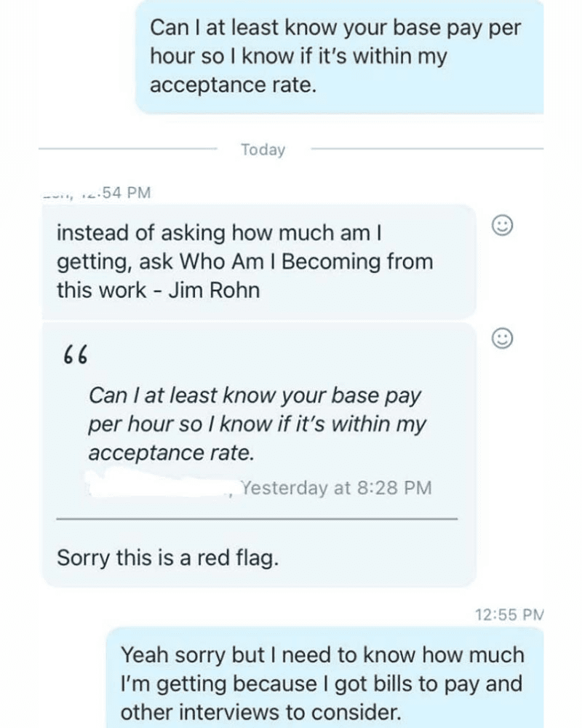This screenshot has width=582, height=728.
Task: Click the "Today" date separator
Action: [x=263, y=150]
